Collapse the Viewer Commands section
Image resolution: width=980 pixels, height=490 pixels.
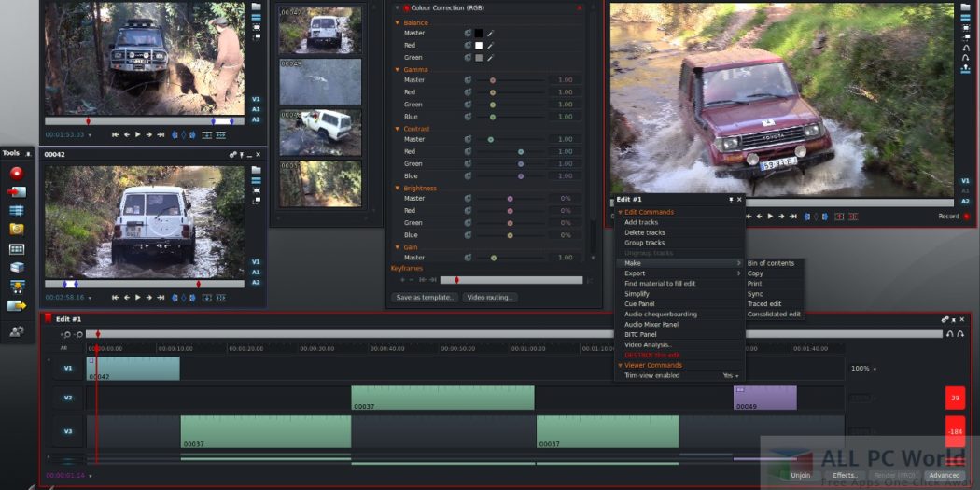[620, 365]
